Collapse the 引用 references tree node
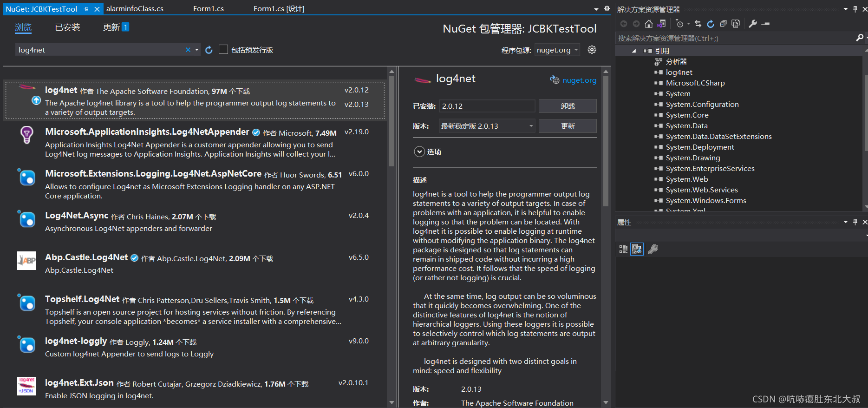Screen dimensions: 868x408 tap(634, 51)
